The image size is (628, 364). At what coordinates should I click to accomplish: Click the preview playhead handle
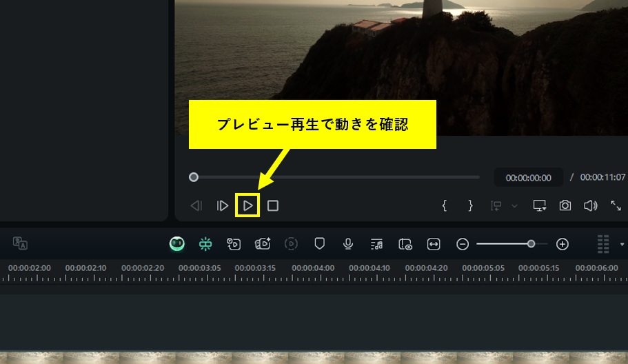click(x=194, y=177)
